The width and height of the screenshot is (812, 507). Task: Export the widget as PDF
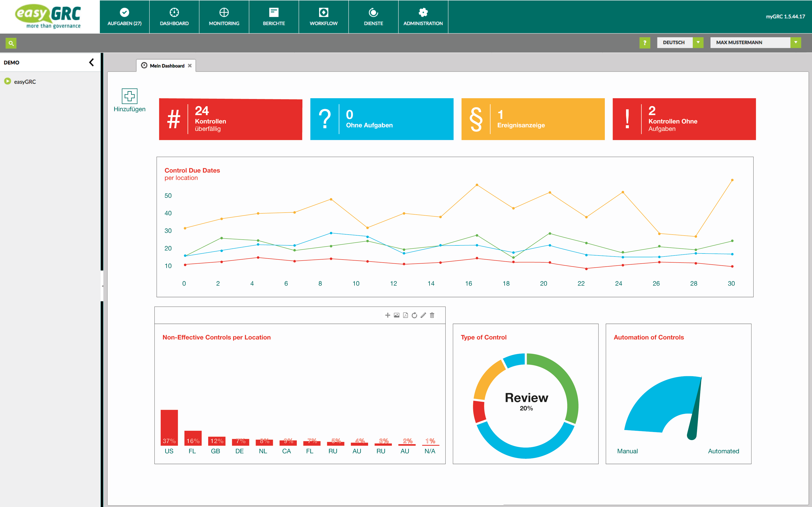tap(405, 316)
